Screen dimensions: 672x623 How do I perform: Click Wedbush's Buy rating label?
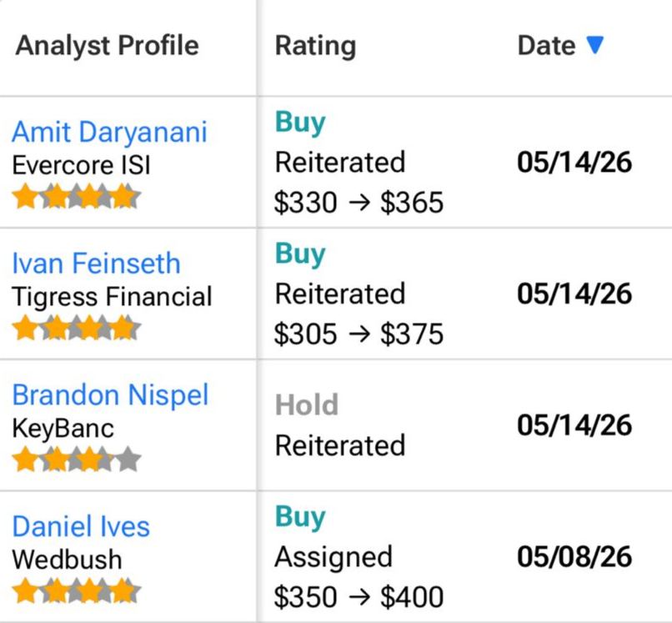tap(300, 517)
